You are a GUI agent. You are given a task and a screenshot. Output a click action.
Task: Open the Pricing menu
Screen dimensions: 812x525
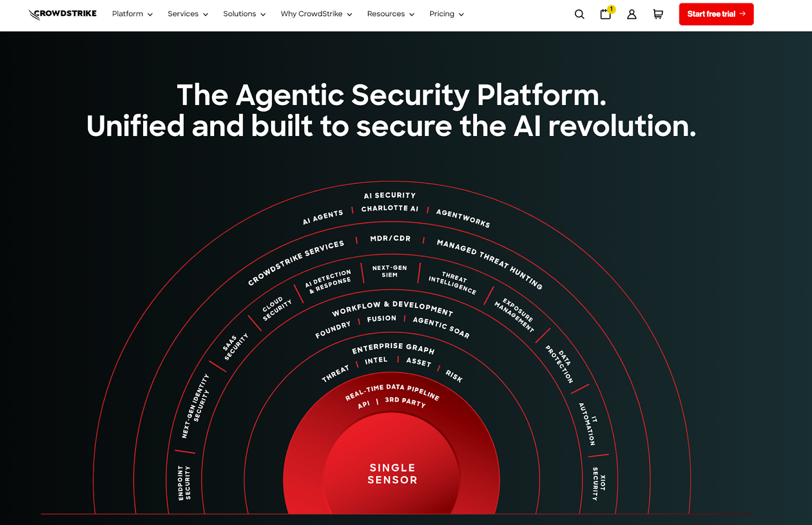[446, 14]
